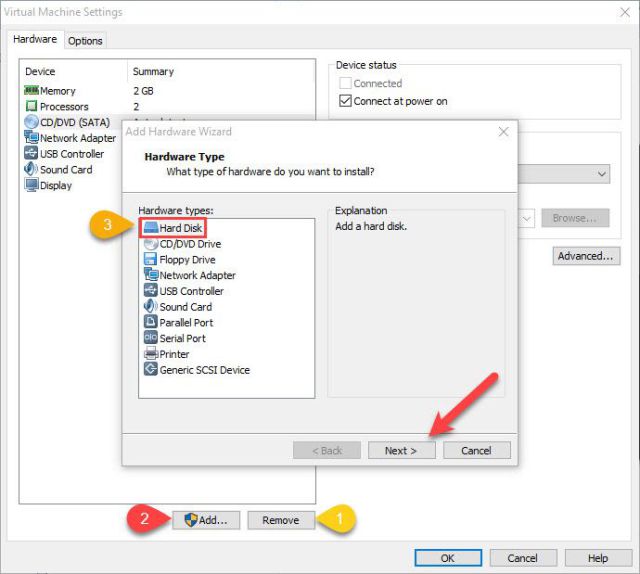
Task: Select Hard Disk icon in hardware types
Action: coord(151,227)
